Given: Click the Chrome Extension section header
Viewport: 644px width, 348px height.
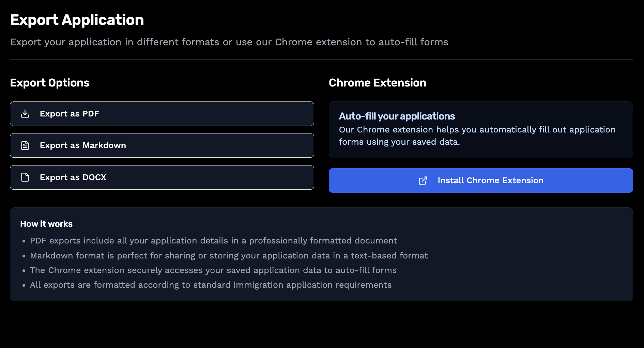Looking at the screenshot, I should 377,82.
